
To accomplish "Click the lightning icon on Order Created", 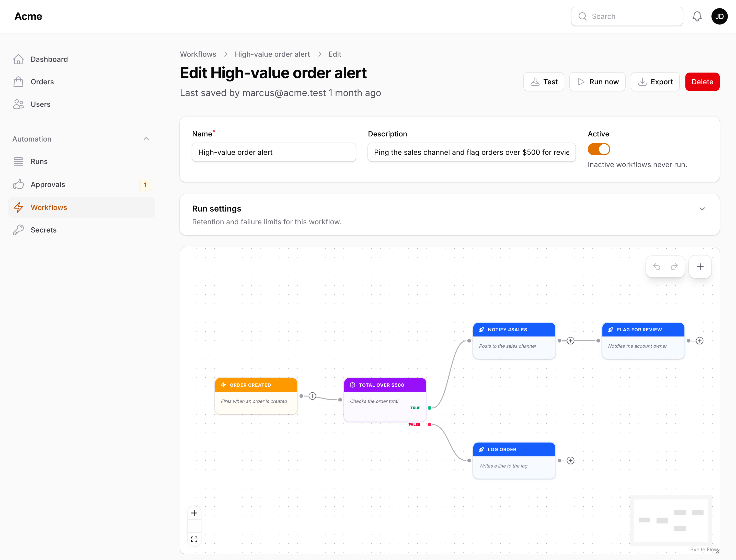I will click(x=223, y=385).
